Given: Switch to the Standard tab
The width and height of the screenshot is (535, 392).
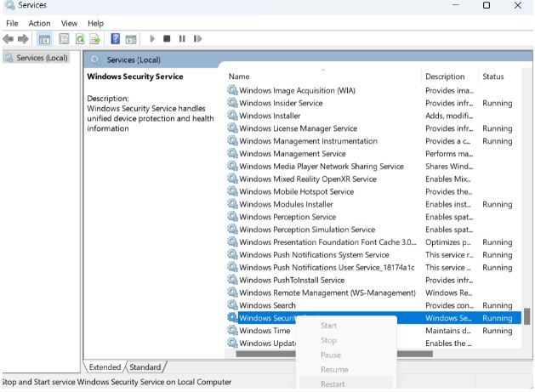Looking at the screenshot, I should (145, 367).
